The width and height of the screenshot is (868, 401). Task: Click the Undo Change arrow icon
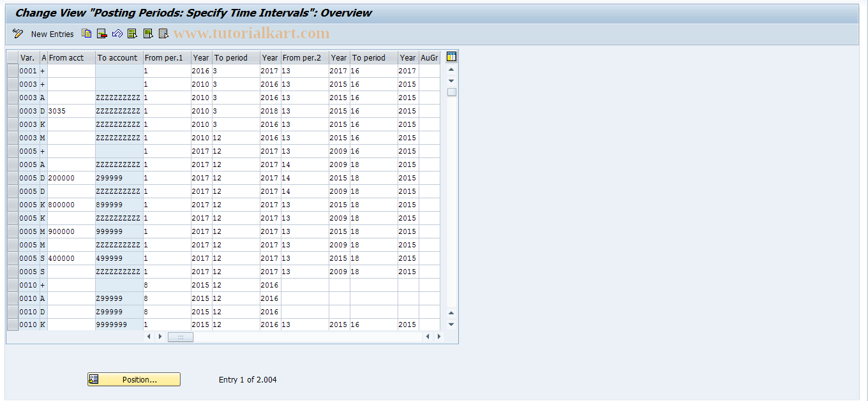[x=117, y=34]
